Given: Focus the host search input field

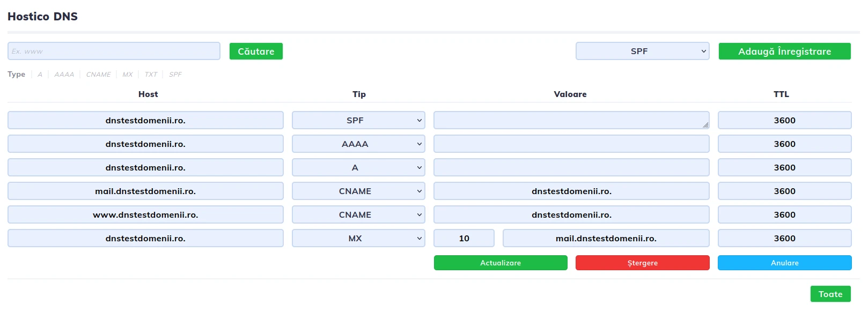Looking at the screenshot, I should tap(114, 51).
